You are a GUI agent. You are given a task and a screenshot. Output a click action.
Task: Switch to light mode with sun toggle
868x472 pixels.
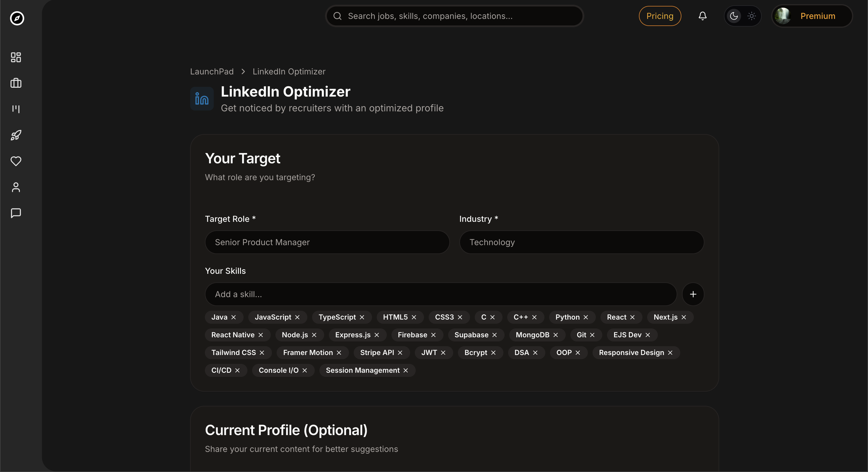(x=751, y=16)
